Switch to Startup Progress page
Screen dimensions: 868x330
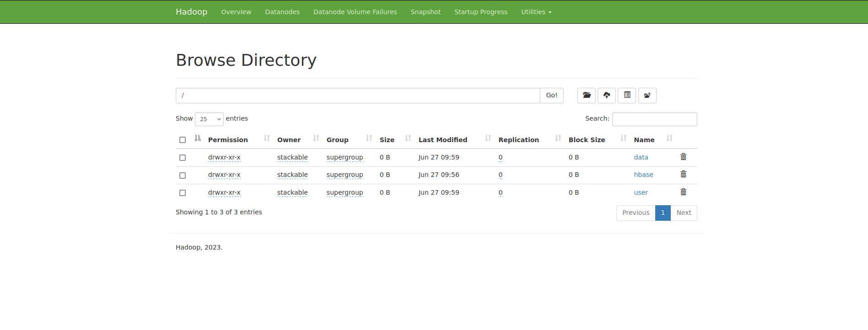point(480,12)
